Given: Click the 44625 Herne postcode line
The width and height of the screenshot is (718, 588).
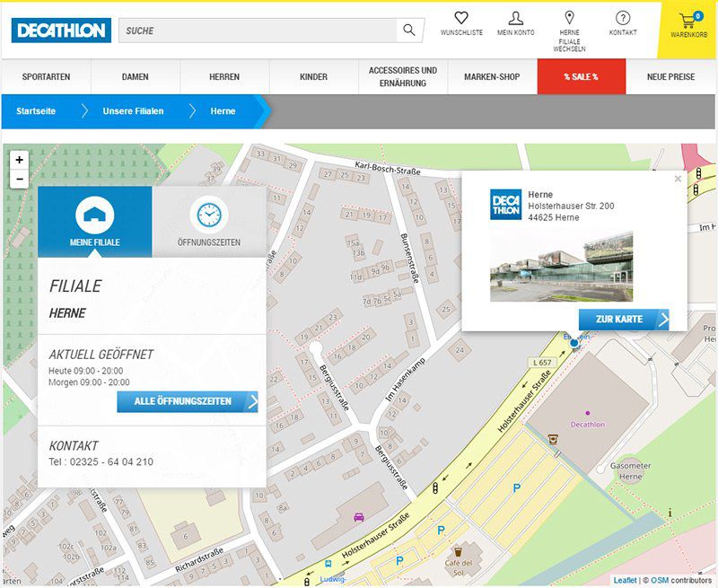Looking at the screenshot, I should click(x=553, y=217).
